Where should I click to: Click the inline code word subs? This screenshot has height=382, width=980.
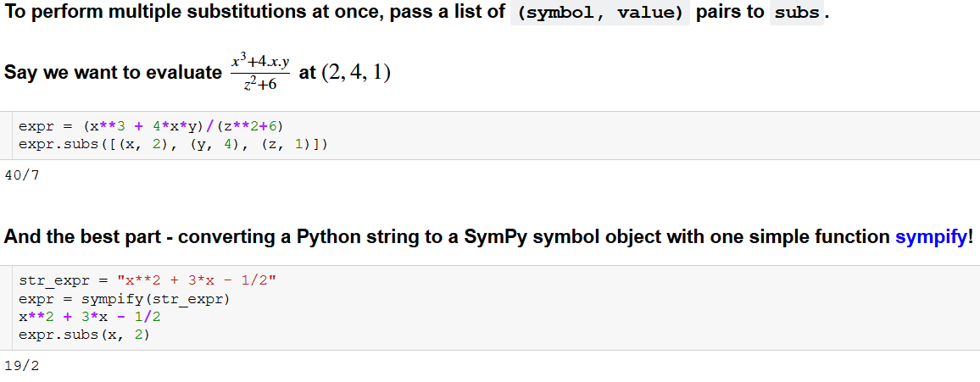(x=797, y=14)
